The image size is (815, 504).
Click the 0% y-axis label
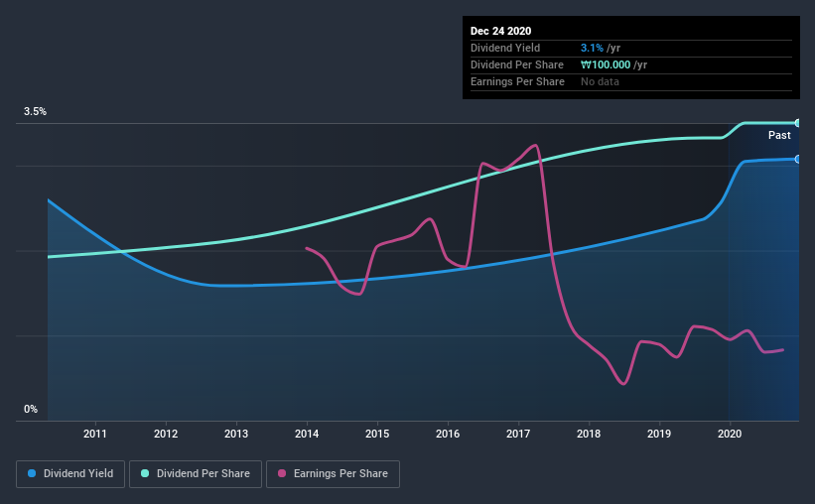(31, 409)
